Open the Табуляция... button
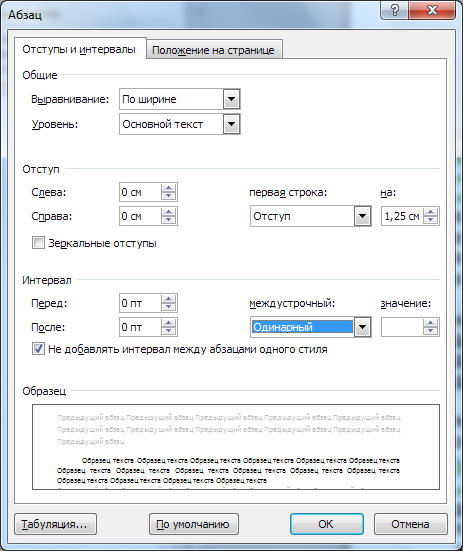Screen dimensions: 463x551 [x=56, y=524]
